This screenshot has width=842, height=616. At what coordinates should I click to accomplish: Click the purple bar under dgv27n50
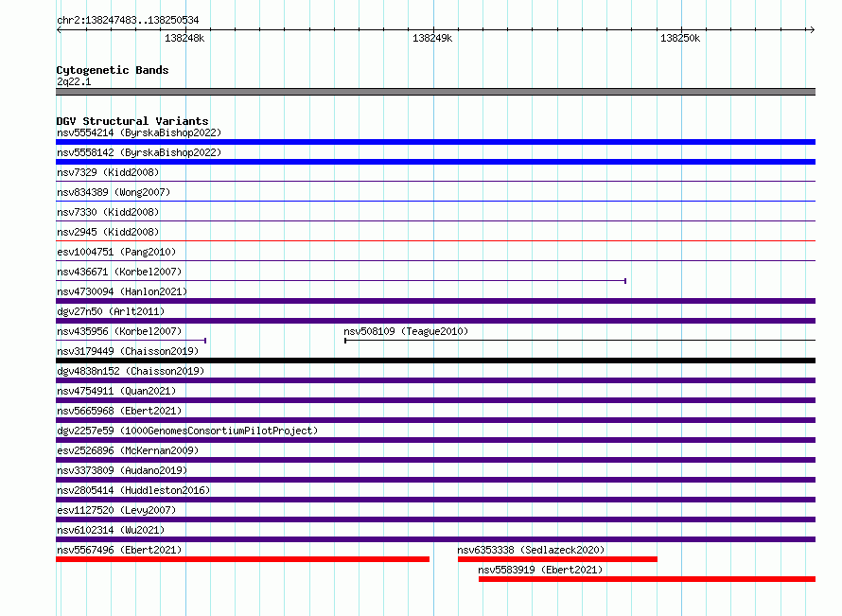coord(435,321)
